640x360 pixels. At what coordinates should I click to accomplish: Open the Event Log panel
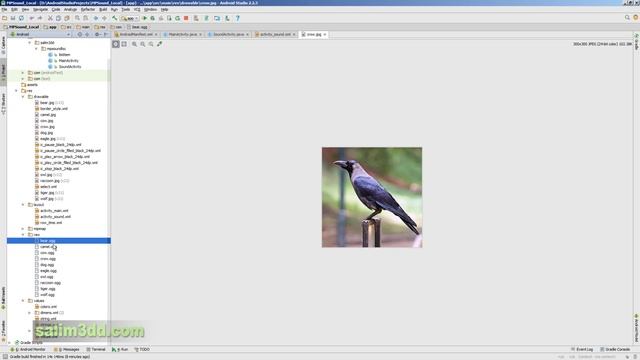(x=582, y=350)
